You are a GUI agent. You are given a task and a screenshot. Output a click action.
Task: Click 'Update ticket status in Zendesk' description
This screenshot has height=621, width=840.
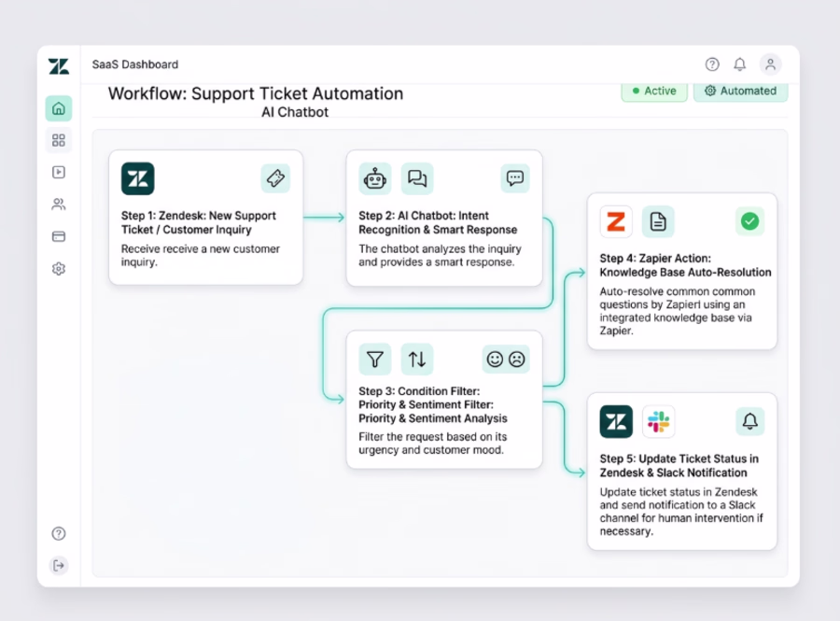tap(681, 511)
